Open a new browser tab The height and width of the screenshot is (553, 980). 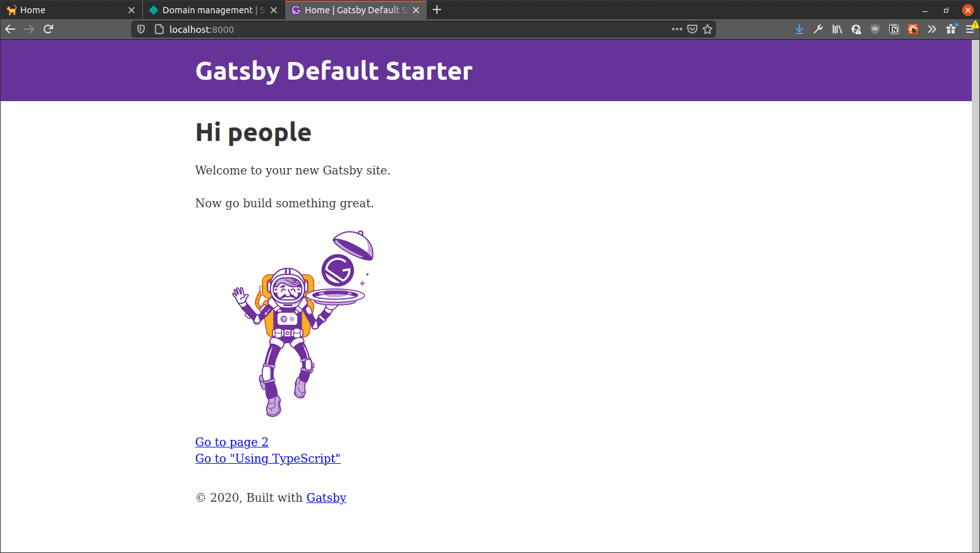pyautogui.click(x=437, y=9)
